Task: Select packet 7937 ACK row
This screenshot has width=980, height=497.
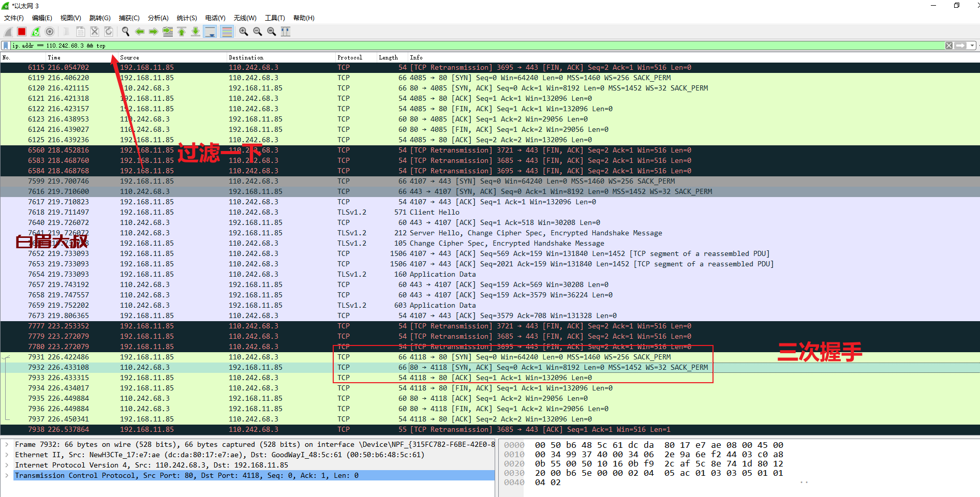Action: pyautogui.click(x=490, y=419)
